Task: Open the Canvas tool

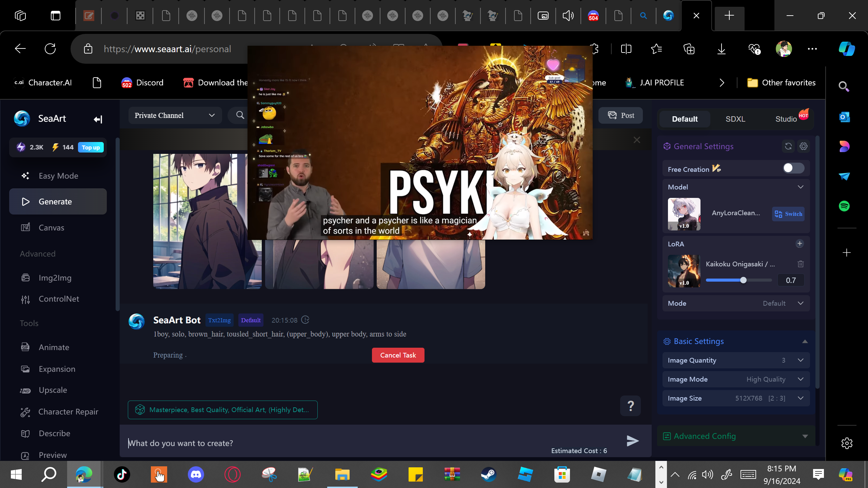Action: coord(58,228)
